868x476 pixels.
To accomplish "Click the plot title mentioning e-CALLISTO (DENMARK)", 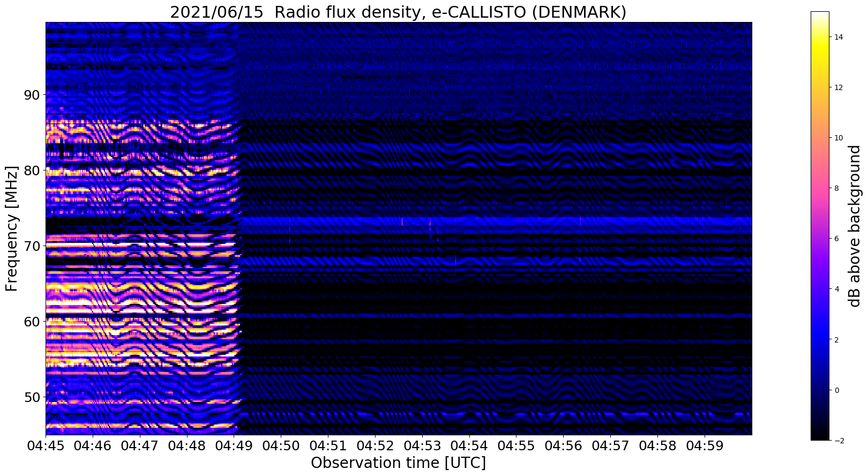I will click(398, 12).
